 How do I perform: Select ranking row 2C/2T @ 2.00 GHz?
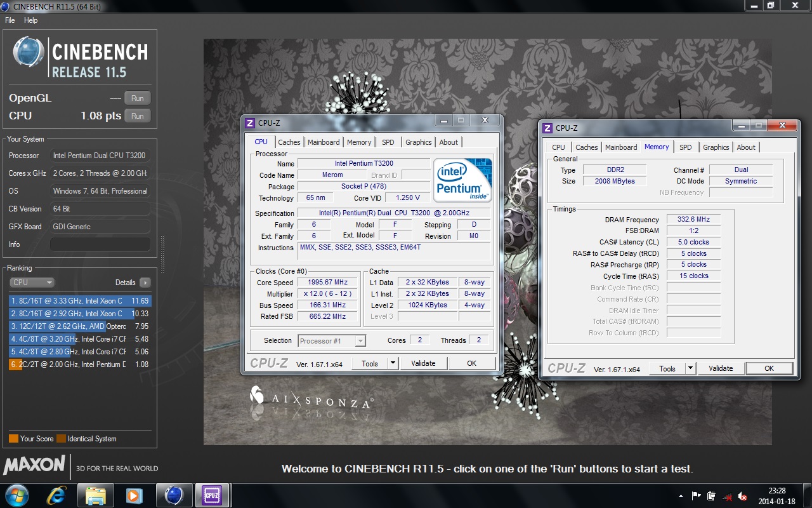tap(80, 364)
